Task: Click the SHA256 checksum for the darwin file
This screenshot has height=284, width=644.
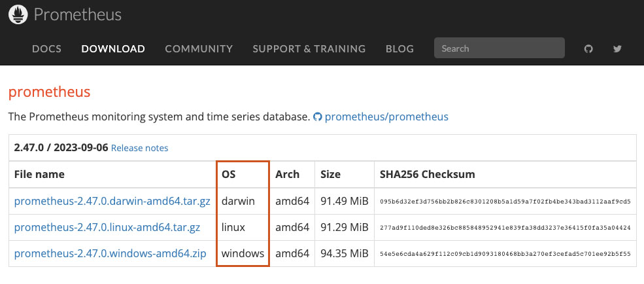Action: click(x=505, y=201)
